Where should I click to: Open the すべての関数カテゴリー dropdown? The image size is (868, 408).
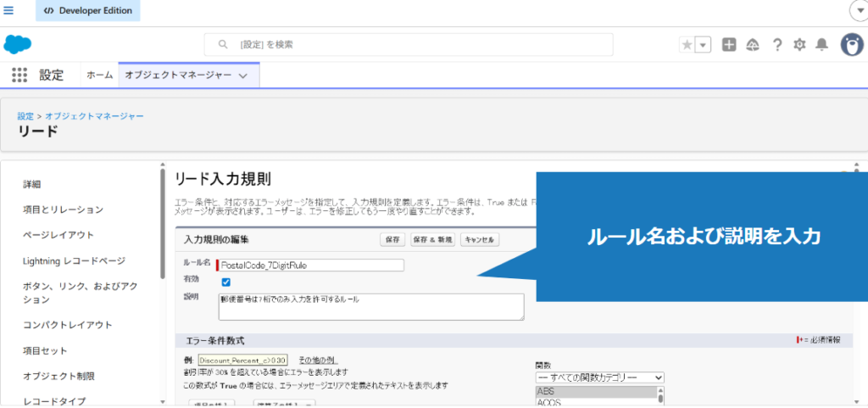click(x=599, y=377)
